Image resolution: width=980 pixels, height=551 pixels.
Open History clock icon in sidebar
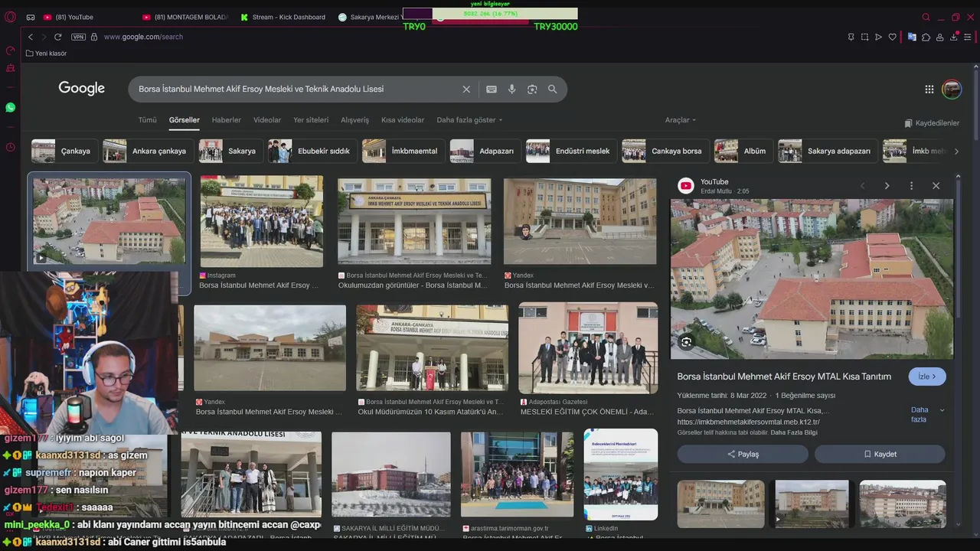pyautogui.click(x=10, y=147)
